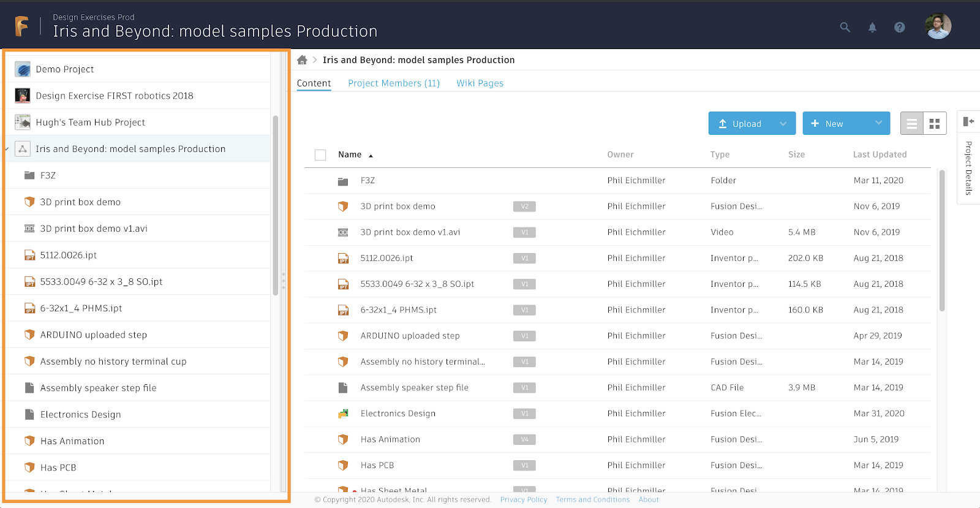Expand the Project Details side panel
This screenshot has height=508, width=980.
968,121
